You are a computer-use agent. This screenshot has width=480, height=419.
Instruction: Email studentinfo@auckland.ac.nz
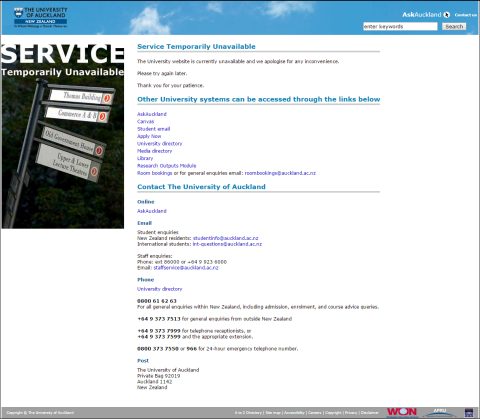[226, 238]
